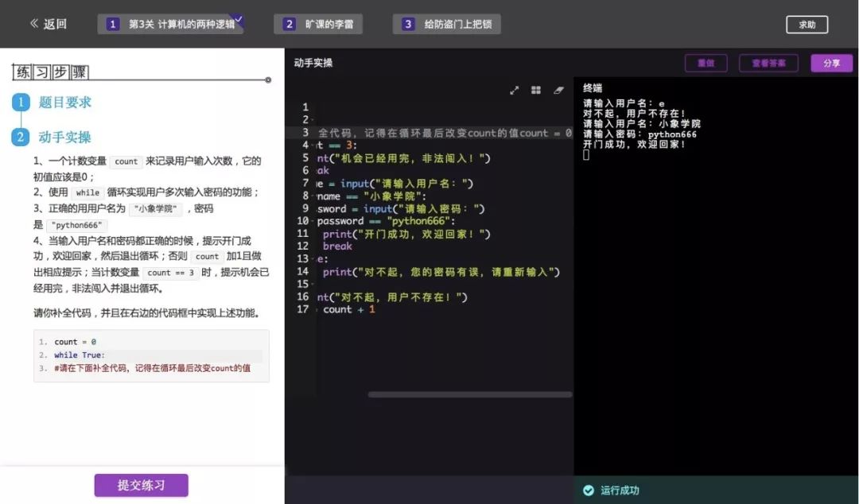Click the 终端 terminal title
Screen dimensions: 859x504
pyautogui.click(x=593, y=88)
